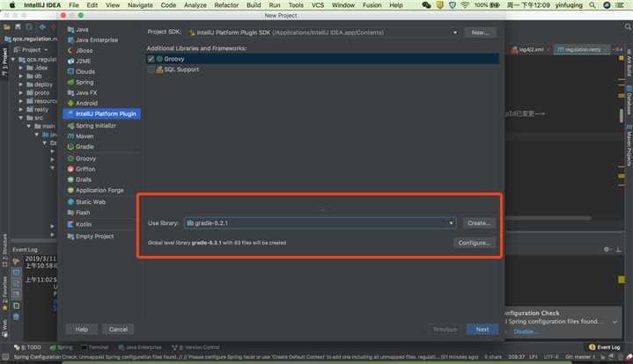
Task: Select Spring project type
Action: pos(85,82)
